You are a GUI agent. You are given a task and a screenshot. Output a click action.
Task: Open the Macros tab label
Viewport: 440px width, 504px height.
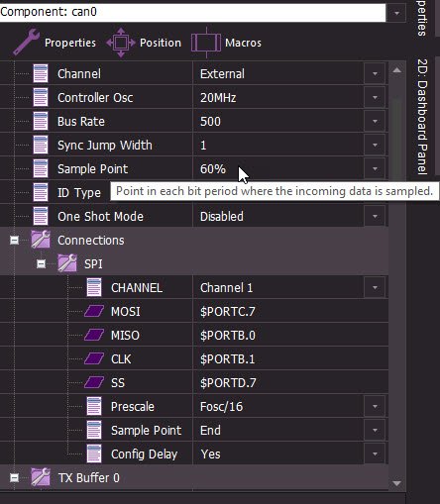pos(243,43)
